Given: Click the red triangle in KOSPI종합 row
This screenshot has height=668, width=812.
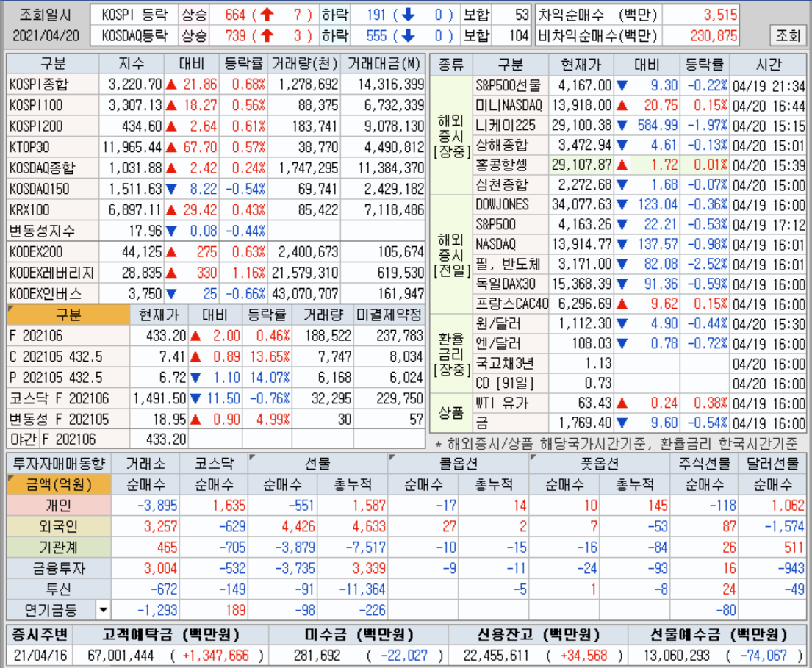Looking at the screenshot, I should pyautogui.click(x=171, y=85).
